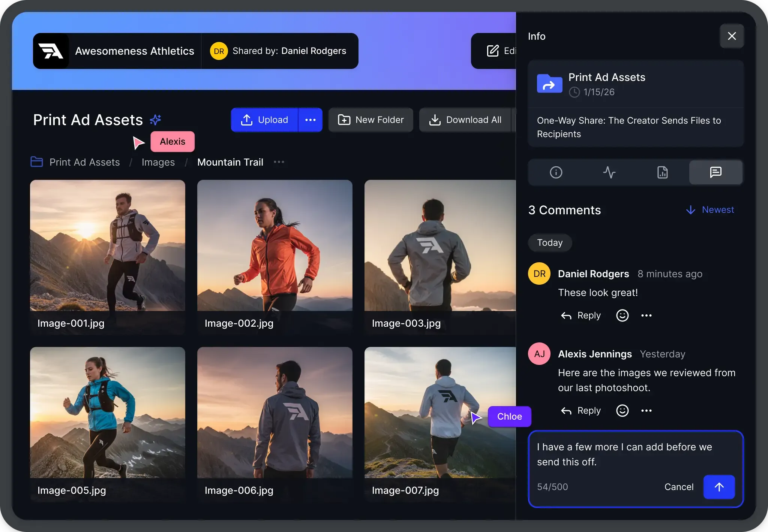
Task: Send the typed comment with the arrow button
Action: coord(719,487)
